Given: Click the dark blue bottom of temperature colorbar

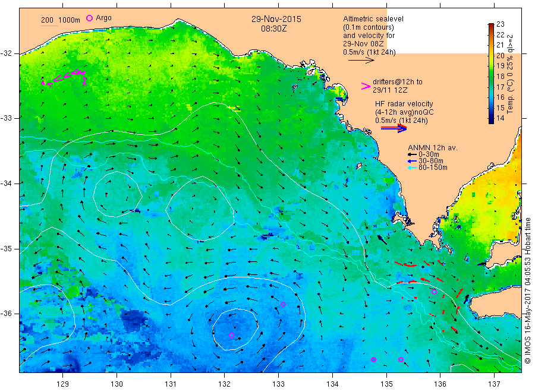Looking at the screenshot, I should click(491, 120).
